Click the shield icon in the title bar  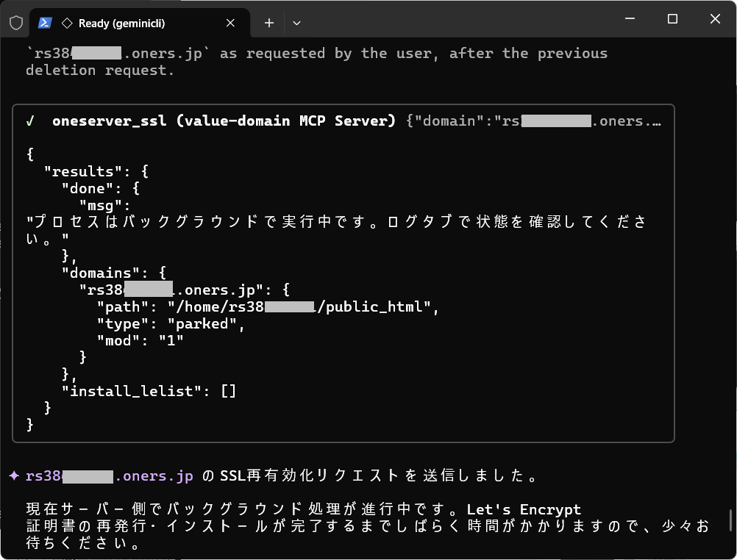tap(16, 23)
